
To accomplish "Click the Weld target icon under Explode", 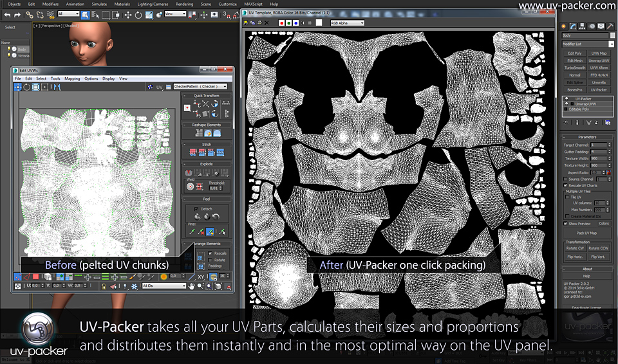I will 190,186.
